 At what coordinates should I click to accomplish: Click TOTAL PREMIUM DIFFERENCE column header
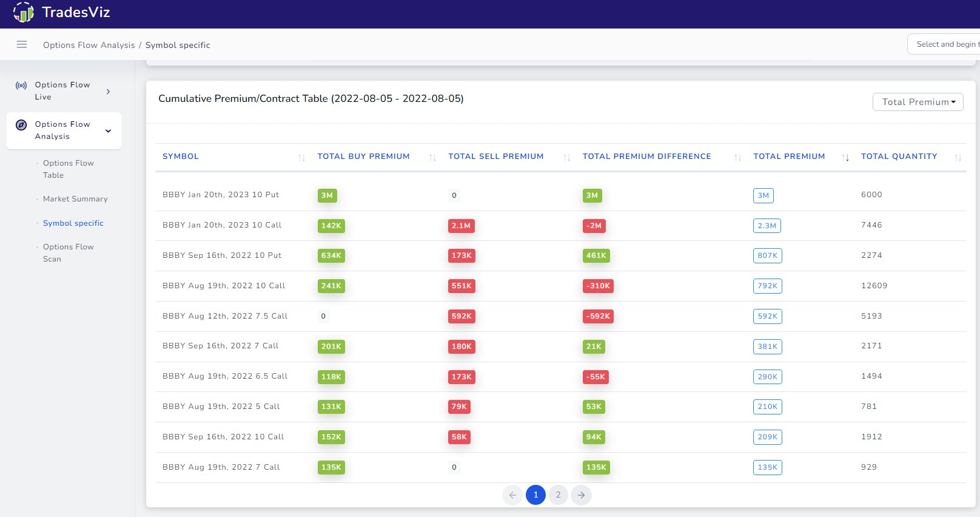coord(647,157)
